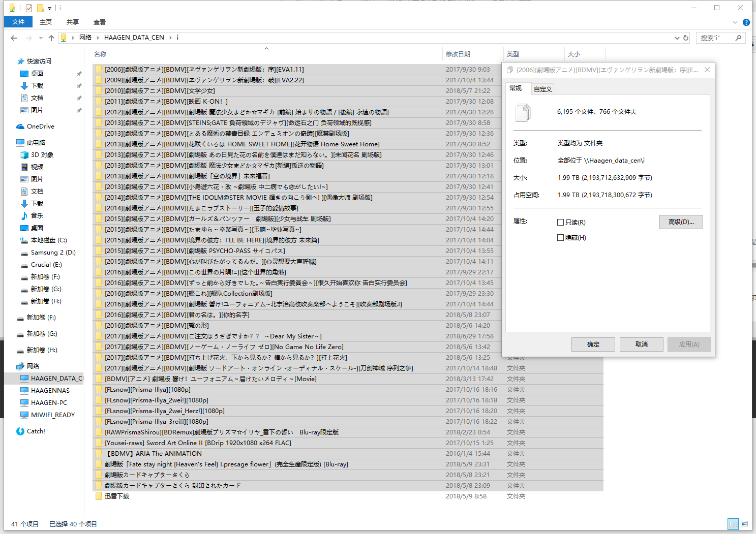Select the 迅雷下载 folder
The height and width of the screenshot is (534, 756).
(x=116, y=496)
